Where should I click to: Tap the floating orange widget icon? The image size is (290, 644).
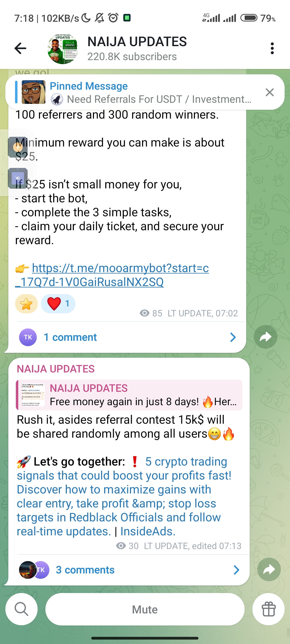18,147
